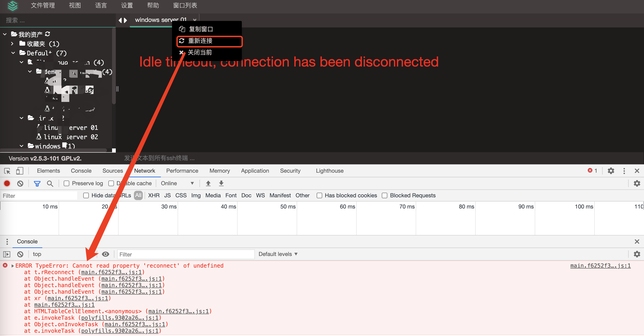This screenshot has height=336, width=644.
Task: Enable Has blocked cookies checkbox
Action: click(319, 195)
